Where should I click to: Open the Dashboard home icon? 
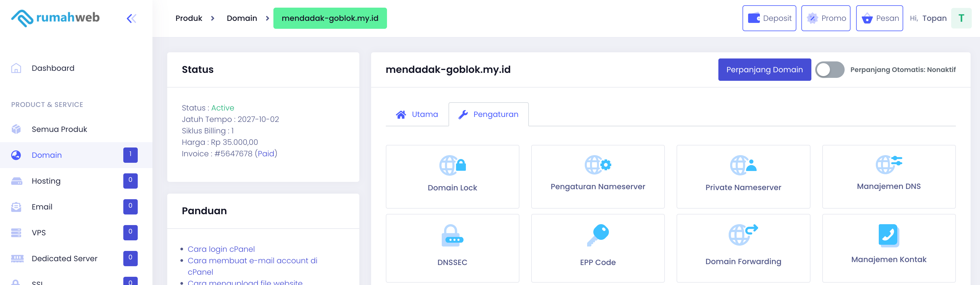click(16, 68)
